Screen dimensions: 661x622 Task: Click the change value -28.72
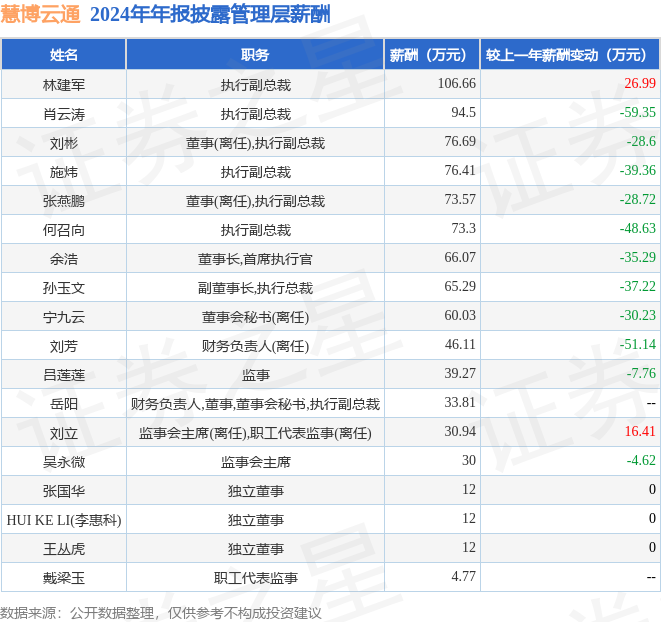pos(638,199)
